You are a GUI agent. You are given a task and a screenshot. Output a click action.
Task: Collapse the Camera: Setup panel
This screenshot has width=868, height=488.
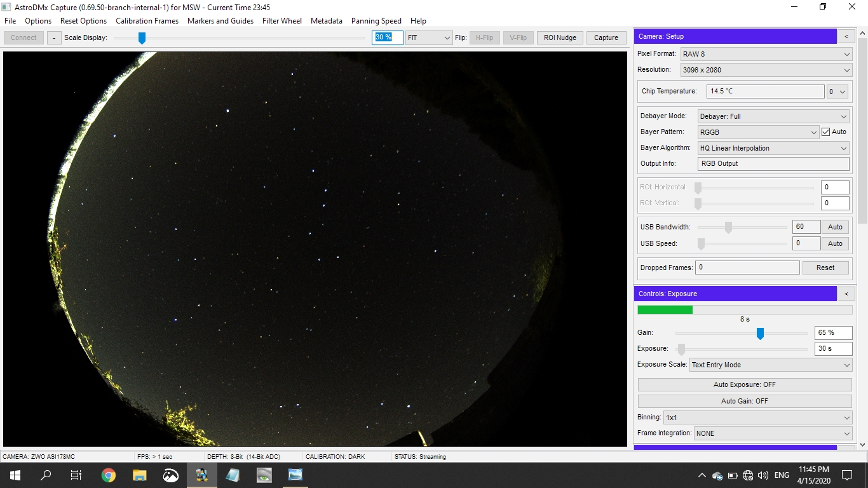[x=846, y=36]
